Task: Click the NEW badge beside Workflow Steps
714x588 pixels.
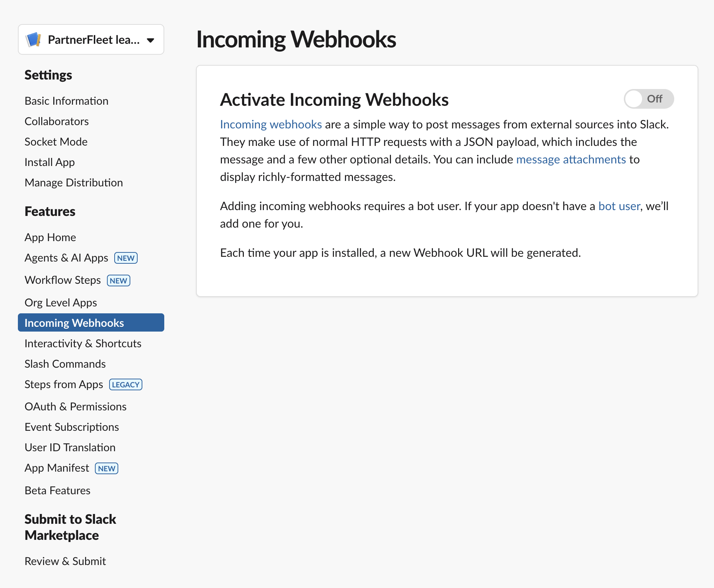Action: pos(119,281)
